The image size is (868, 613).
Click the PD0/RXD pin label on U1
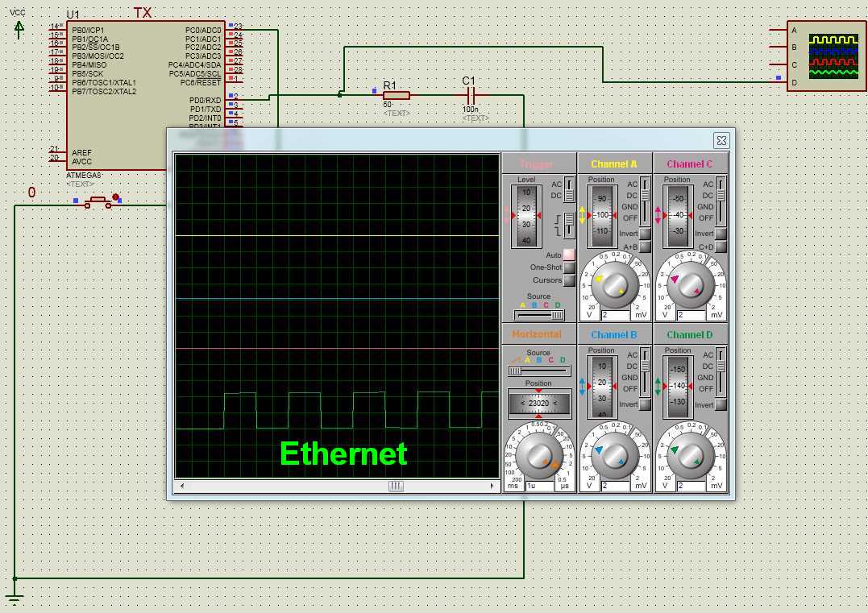(x=205, y=100)
